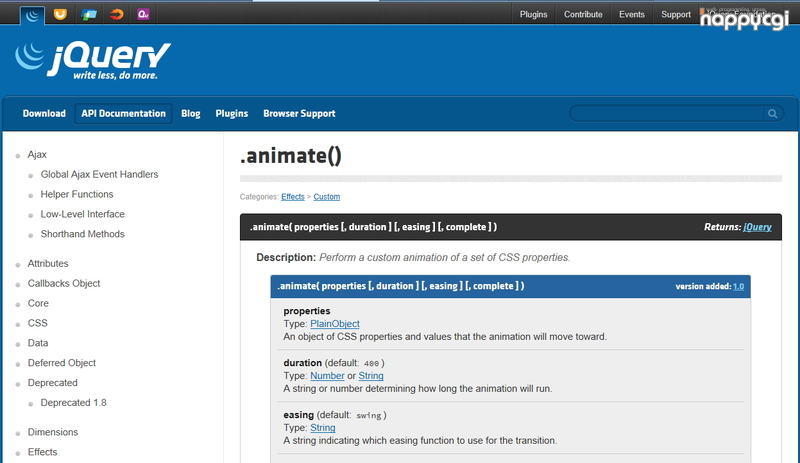Click the jQuery logo
Screen dimensions: 800x463
point(92,61)
